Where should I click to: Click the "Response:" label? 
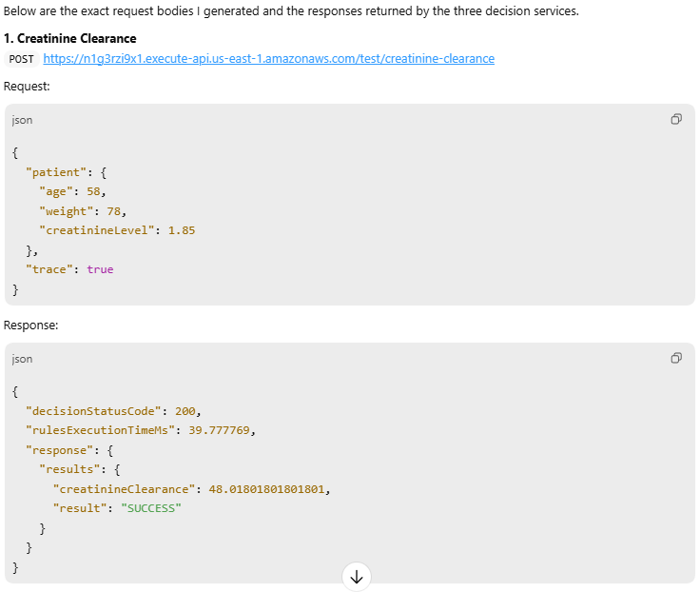(x=30, y=326)
